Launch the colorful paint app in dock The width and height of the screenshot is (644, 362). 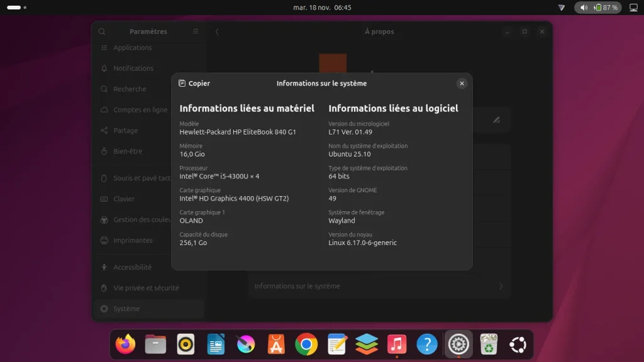[x=246, y=344]
